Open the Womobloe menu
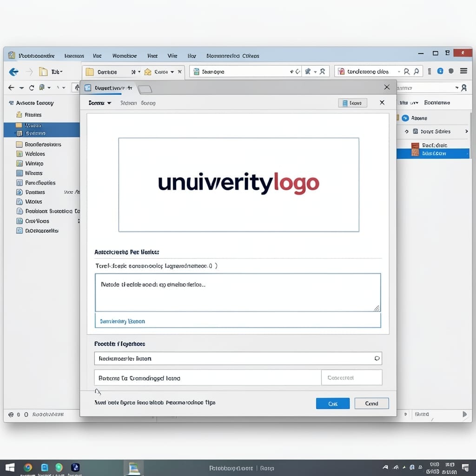The width and height of the screenshot is (476, 476). (x=125, y=56)
